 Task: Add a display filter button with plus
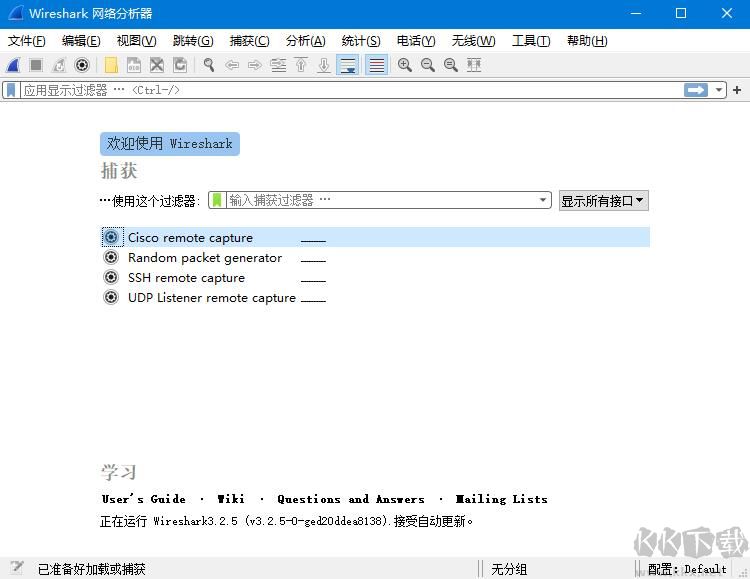pyautogui.click(x=737, y=90)
